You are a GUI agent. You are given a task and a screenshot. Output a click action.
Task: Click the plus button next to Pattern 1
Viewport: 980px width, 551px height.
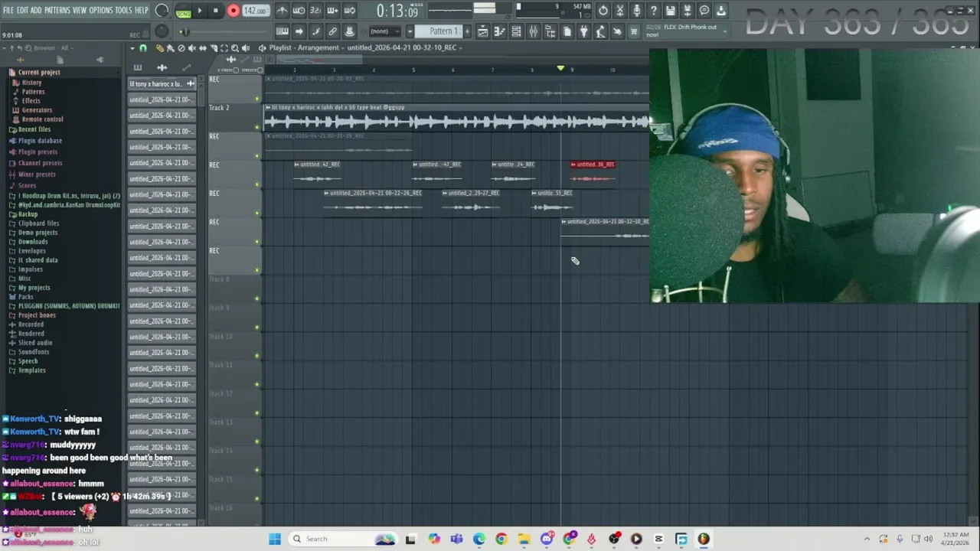[x=467, y=31]
